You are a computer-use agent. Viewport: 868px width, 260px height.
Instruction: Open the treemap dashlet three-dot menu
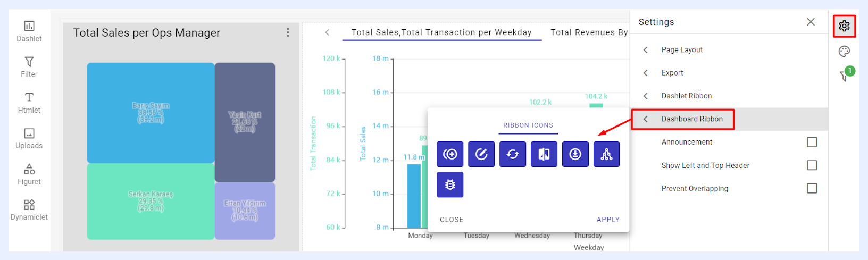pos(288,32)
